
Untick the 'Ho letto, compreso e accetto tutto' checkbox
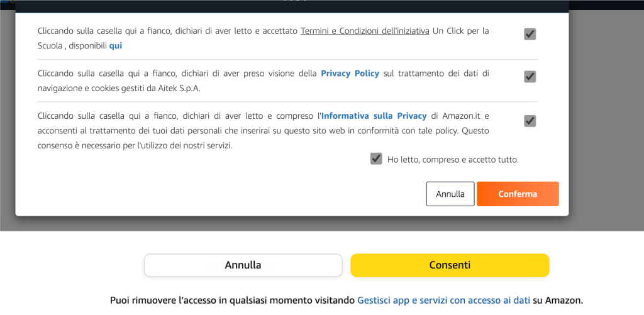376,158
